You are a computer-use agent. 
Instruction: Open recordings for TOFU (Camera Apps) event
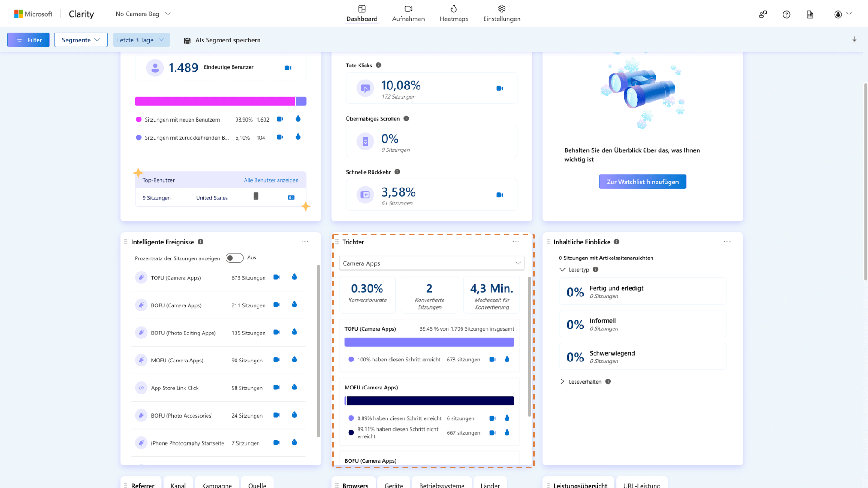point(276,277)
